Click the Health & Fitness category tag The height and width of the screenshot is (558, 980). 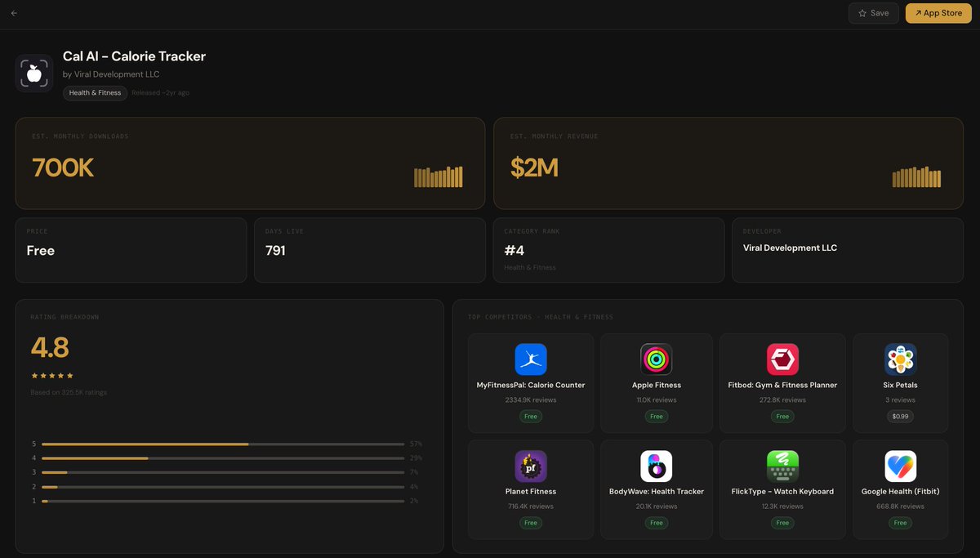(x=95, y=93)
